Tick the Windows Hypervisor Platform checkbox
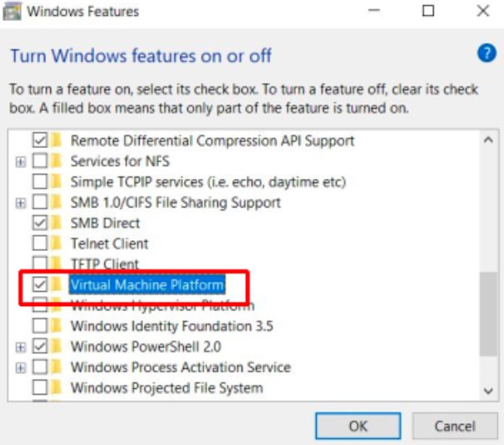 pyautogui.click(x=39, y=305)
